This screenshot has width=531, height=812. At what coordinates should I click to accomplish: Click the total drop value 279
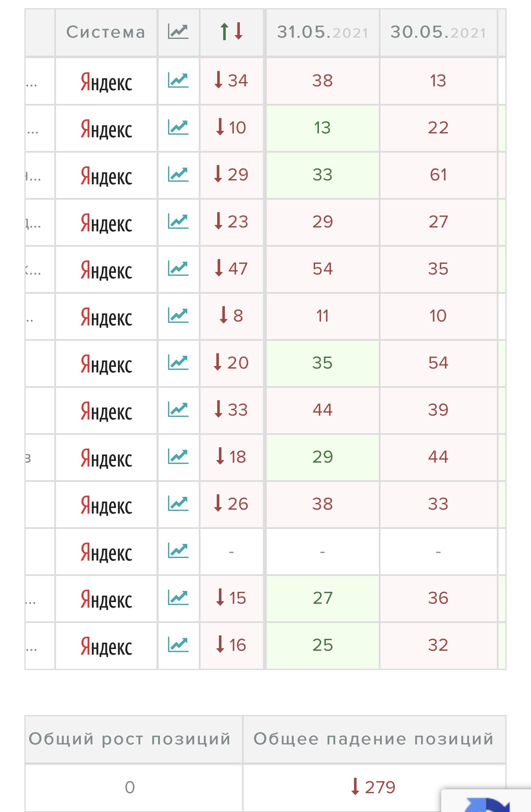click(x=374, y=787)
